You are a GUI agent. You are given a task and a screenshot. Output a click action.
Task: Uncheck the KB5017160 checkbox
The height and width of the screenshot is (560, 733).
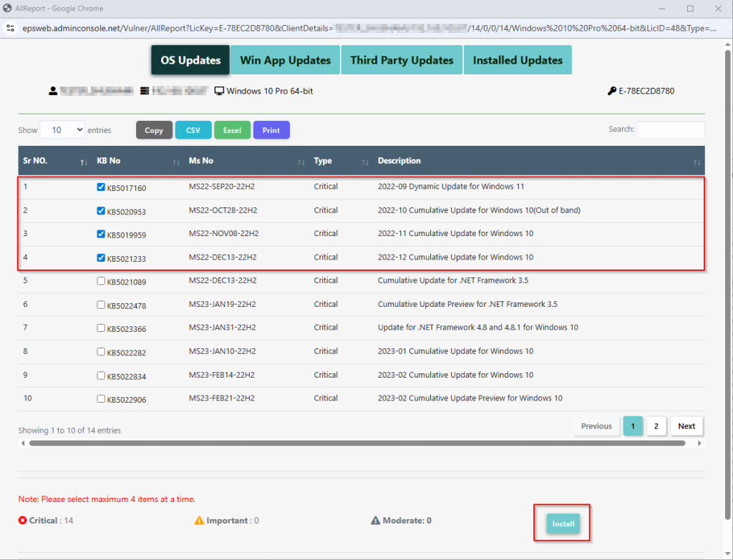point(101,187)
